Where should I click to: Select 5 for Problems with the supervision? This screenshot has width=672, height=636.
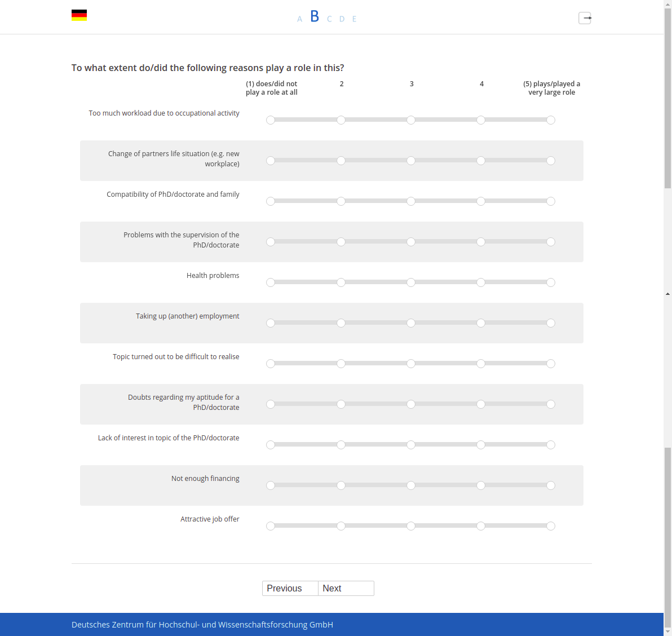(551, 242)
